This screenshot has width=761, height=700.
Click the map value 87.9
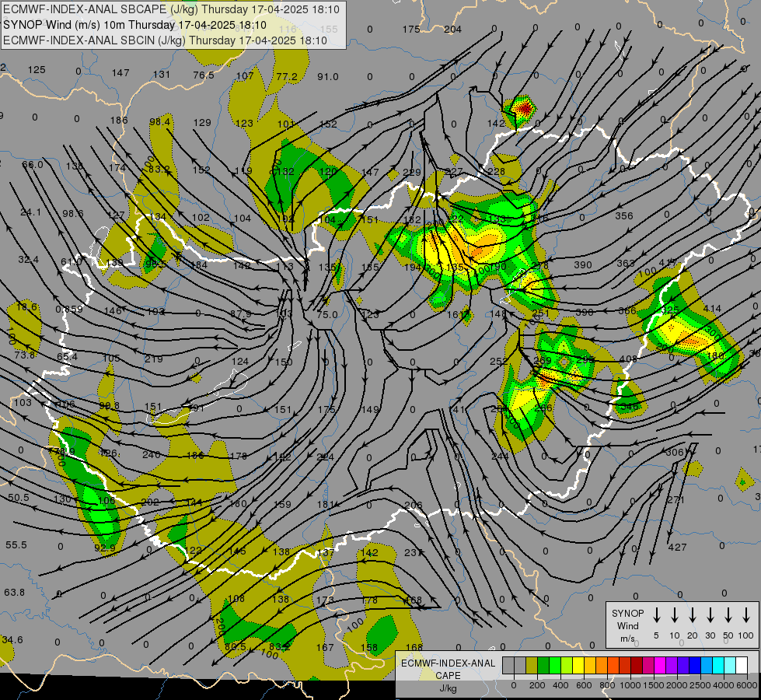(241, 313)
